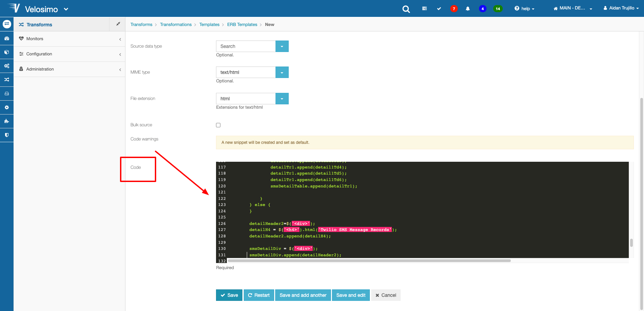Expand the Configuration menu chevron
This screenshot has height=311, width=644.
coord(120,54)
